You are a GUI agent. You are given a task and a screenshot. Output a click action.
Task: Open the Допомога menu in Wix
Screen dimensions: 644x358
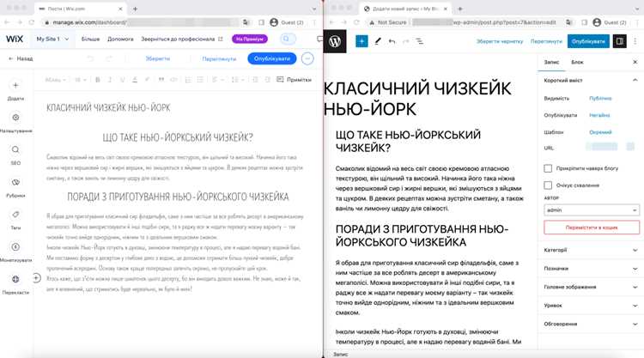point(120,39)
